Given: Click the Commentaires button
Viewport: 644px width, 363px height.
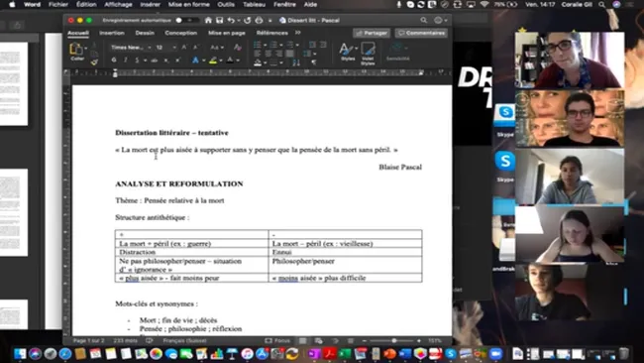Looking at the screenshot, I should pos(421,33).
